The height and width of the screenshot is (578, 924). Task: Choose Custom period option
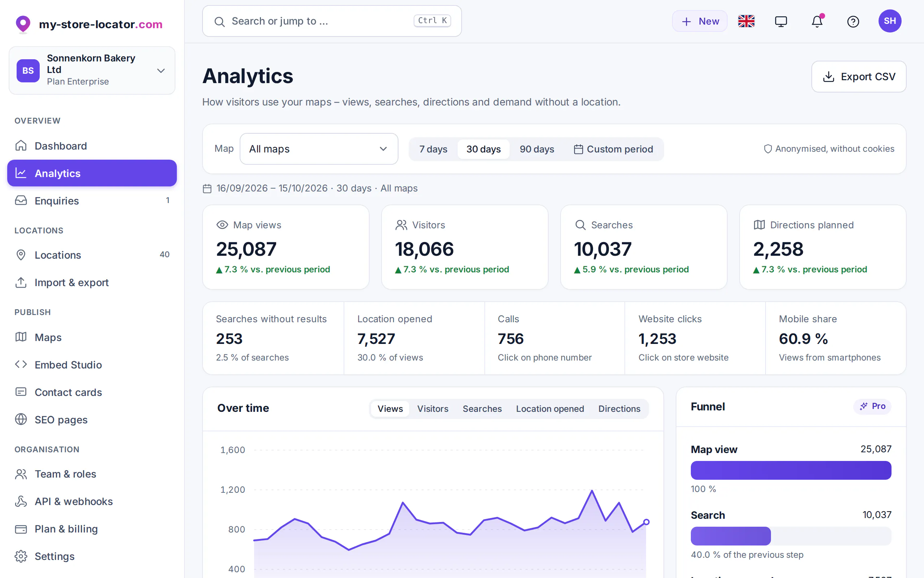(x=613, y=149)
